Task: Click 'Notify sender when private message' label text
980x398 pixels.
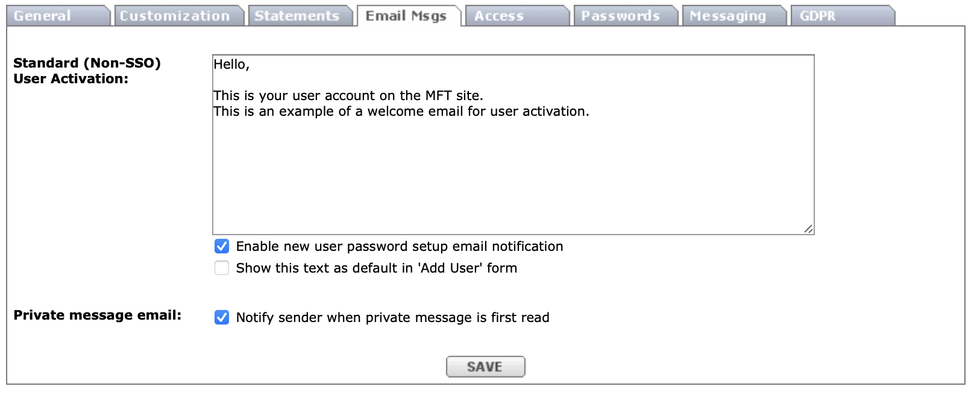Action: point(392,317)
